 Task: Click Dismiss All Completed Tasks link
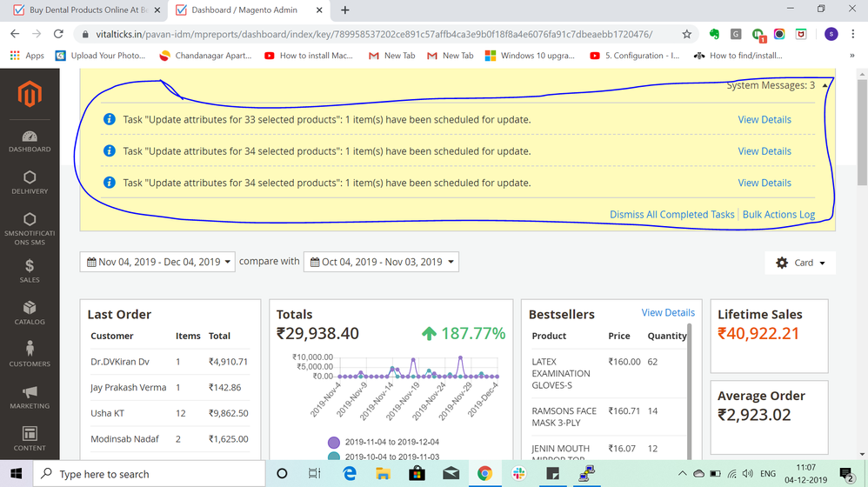tap(671, 214)
